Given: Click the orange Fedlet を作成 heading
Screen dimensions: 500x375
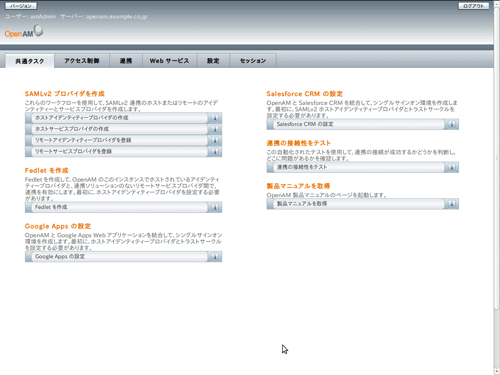Looking at the screenshot, I should coord(46,170).
